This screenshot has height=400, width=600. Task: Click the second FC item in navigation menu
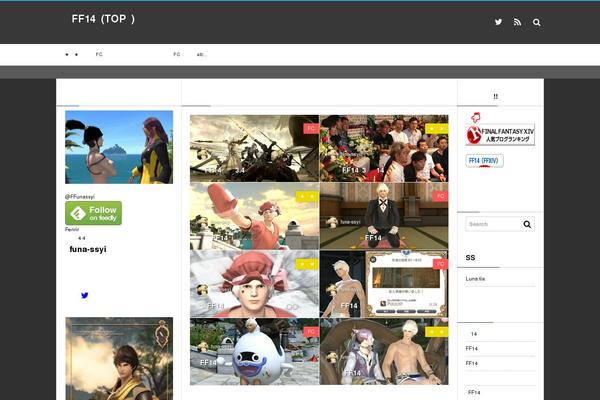(x=176, y=54)
